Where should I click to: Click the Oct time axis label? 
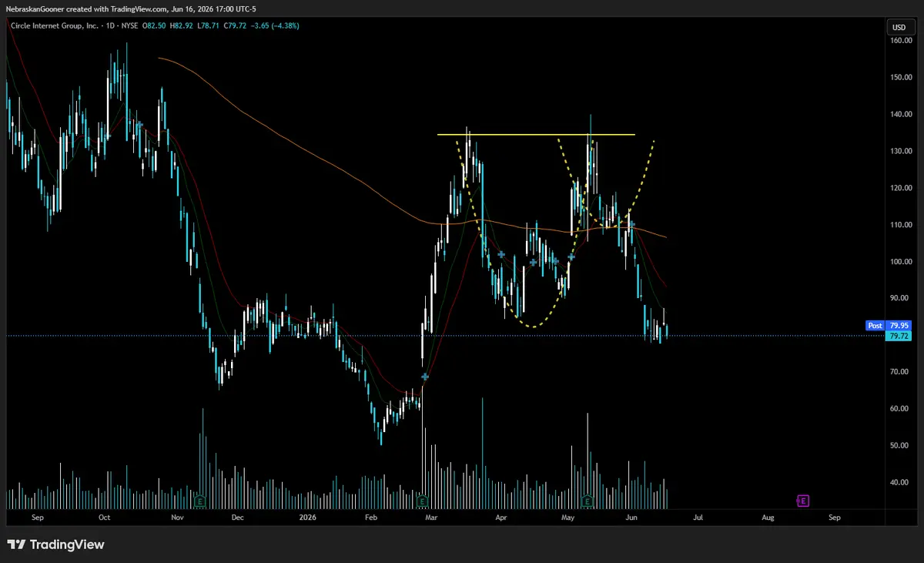click(x=105, y=518)
